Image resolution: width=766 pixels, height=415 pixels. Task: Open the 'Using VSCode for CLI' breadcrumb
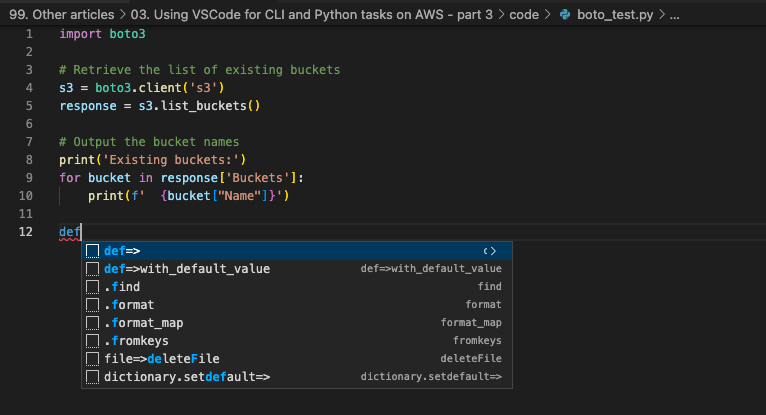pos(312,15)
